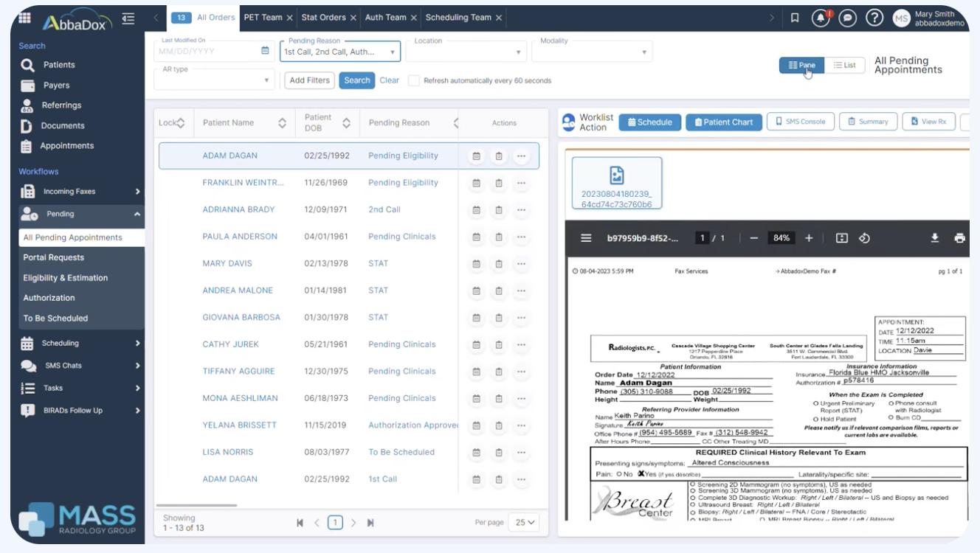Click the 84% zoom level control in the PDF toolbar
Screen dimensions: 980x553
[781, 237]
